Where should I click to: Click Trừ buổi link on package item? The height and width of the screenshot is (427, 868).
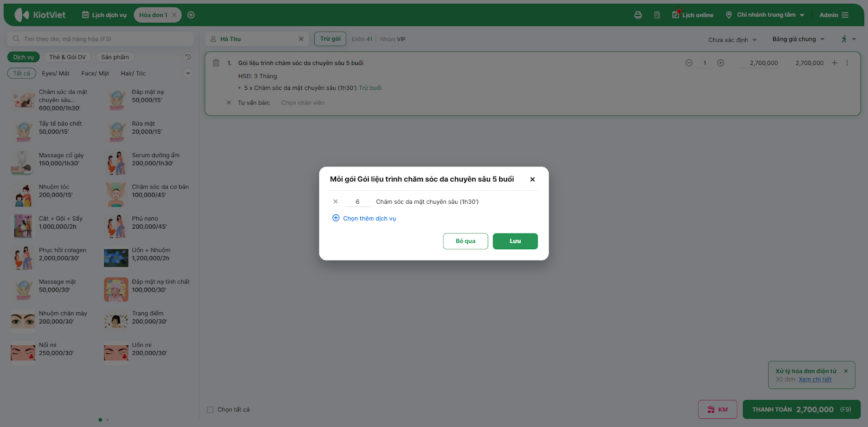pyautogui.click(x=370, y=88)
